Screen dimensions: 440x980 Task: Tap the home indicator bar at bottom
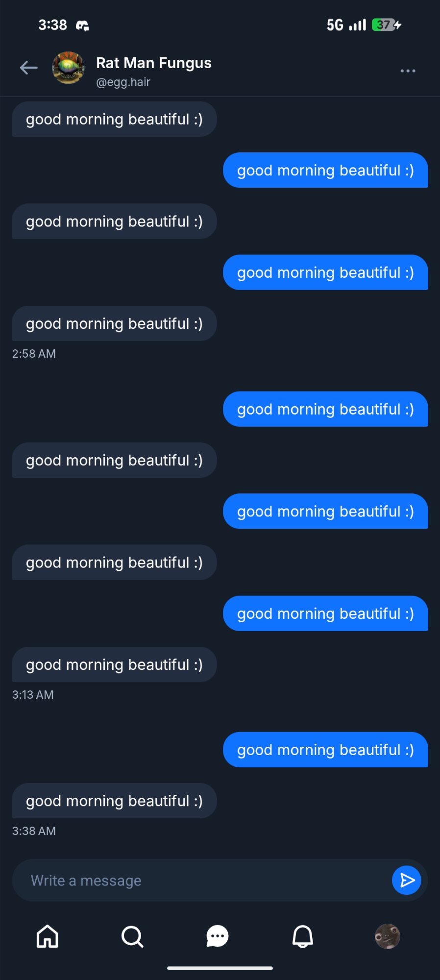(x=220, y=968)
